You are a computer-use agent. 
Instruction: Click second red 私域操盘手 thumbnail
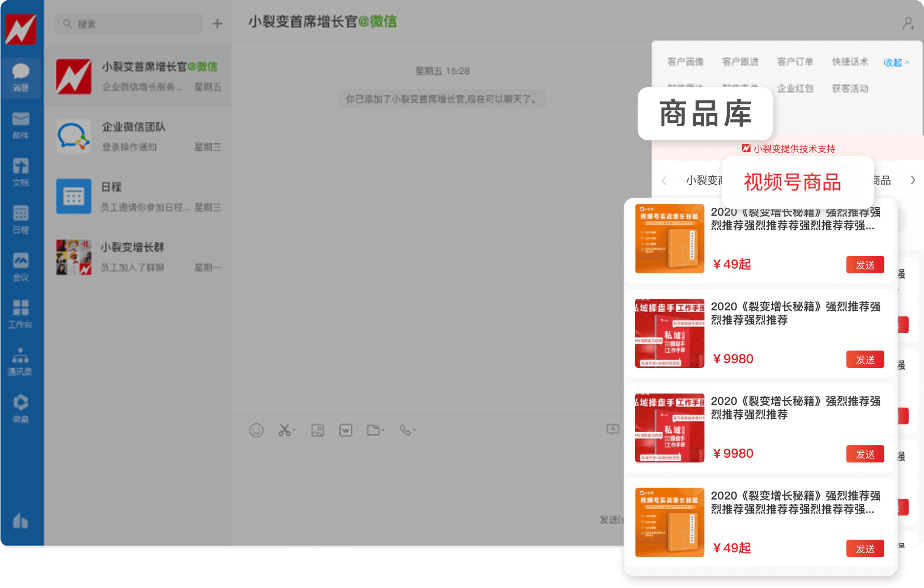tap(670, 428)
